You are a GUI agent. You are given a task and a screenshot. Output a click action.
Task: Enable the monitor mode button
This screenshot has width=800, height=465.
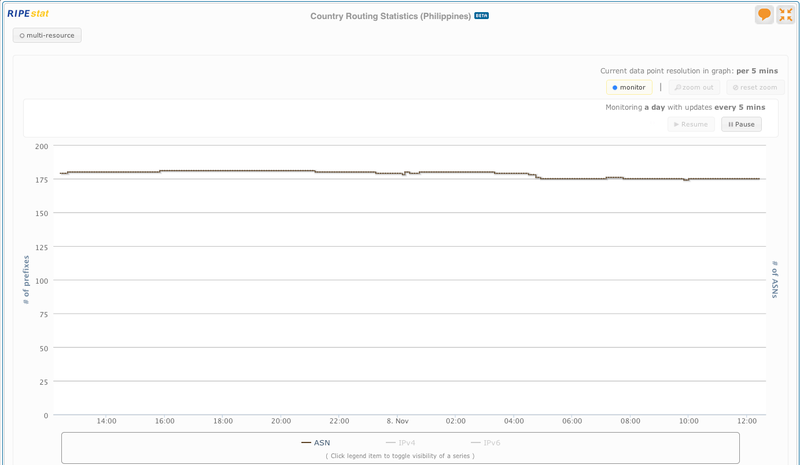point(629,88)
